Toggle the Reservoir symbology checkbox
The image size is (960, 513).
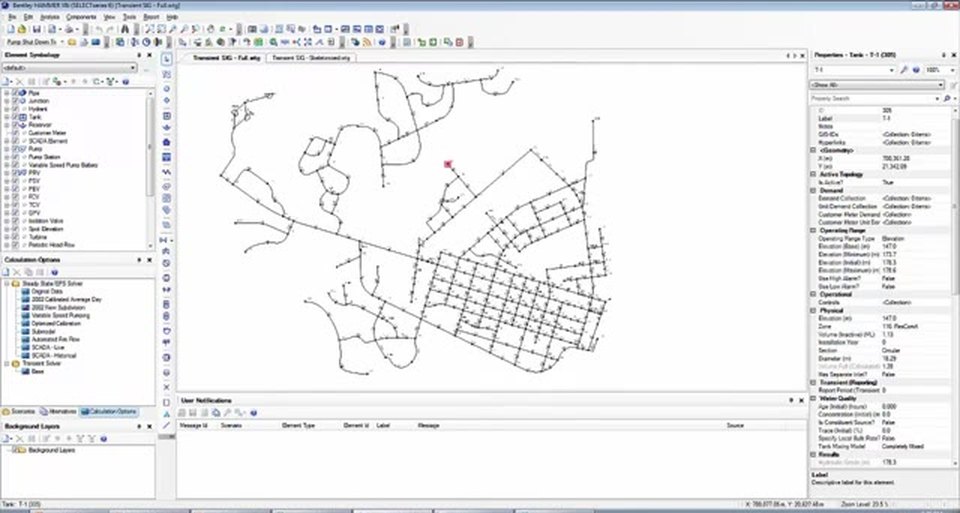coord(15,125)
